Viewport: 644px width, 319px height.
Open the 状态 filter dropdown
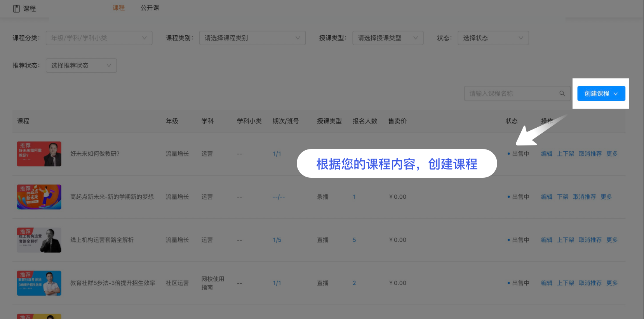pos(493,38)
